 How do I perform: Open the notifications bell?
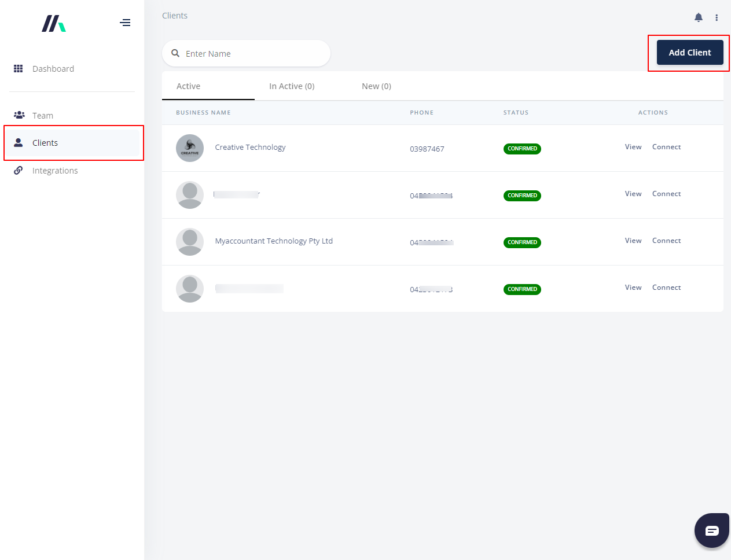point(699,17)
